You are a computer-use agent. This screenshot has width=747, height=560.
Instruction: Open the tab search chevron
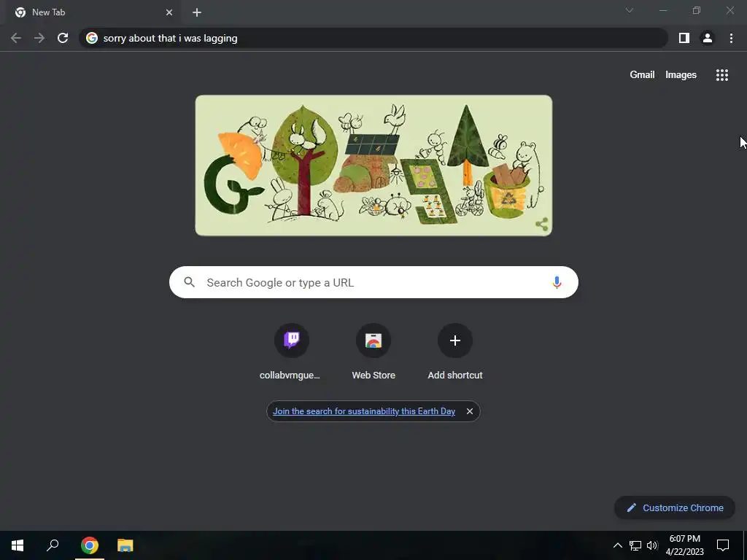click(x=630, y=10)
